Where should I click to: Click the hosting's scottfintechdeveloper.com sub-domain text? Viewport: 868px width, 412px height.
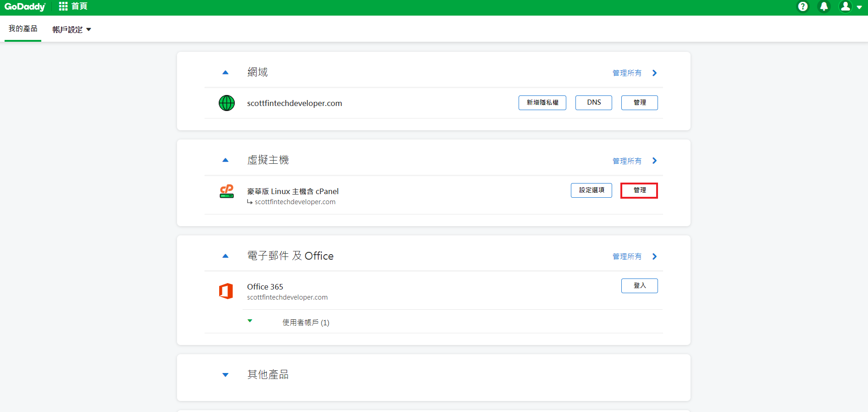pyautogui.click(x=295, y=202)
